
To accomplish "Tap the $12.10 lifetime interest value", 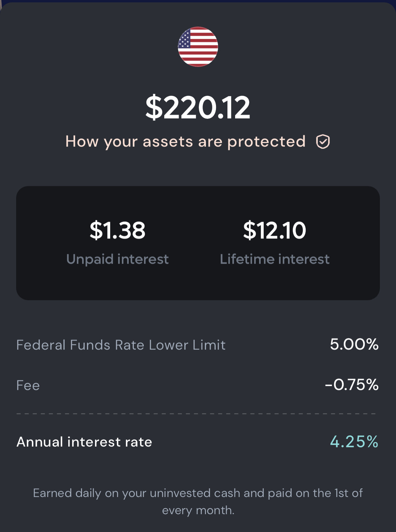I will click(274, 230).
